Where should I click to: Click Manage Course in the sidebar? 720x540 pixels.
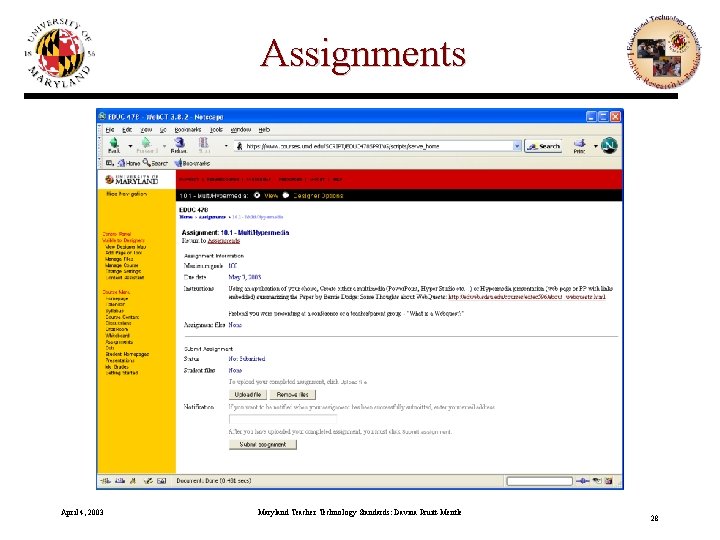point(122,265)
